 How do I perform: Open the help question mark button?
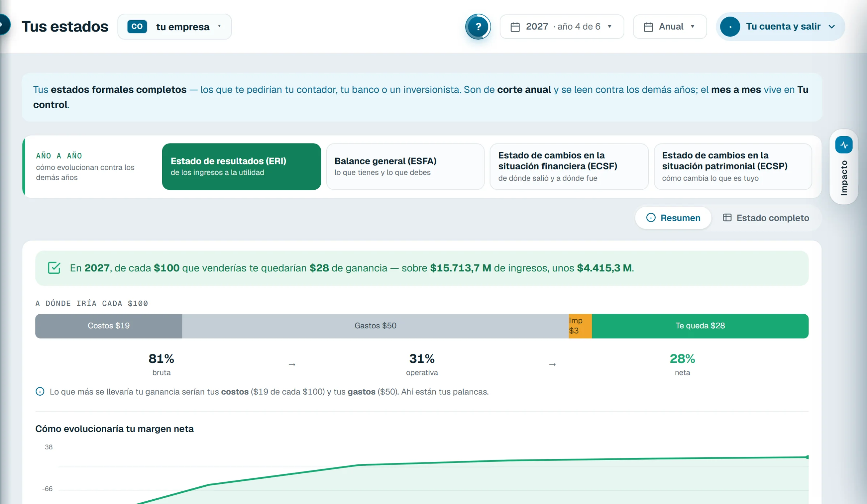coord(478,27)
